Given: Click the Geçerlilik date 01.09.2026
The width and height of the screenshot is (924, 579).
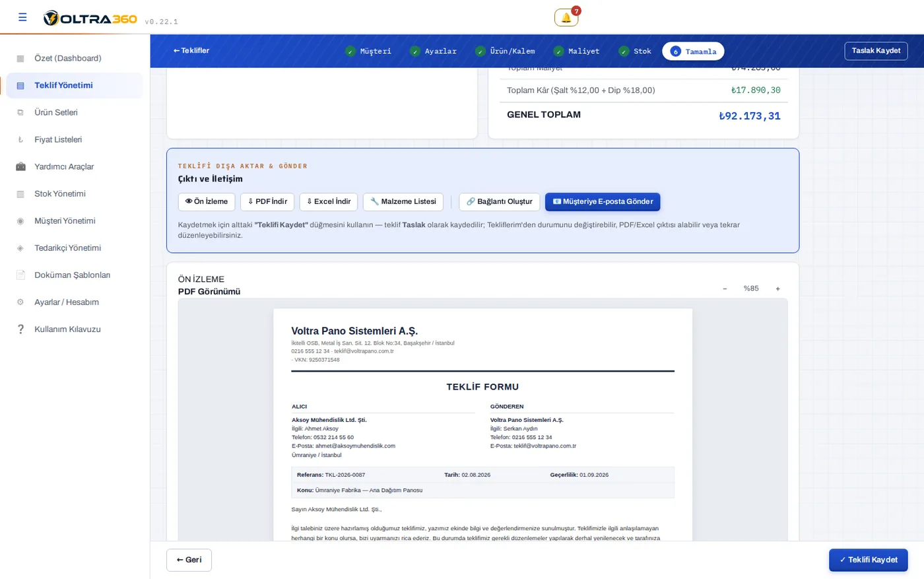Looking at the screenshot, I should pos(594,475).
